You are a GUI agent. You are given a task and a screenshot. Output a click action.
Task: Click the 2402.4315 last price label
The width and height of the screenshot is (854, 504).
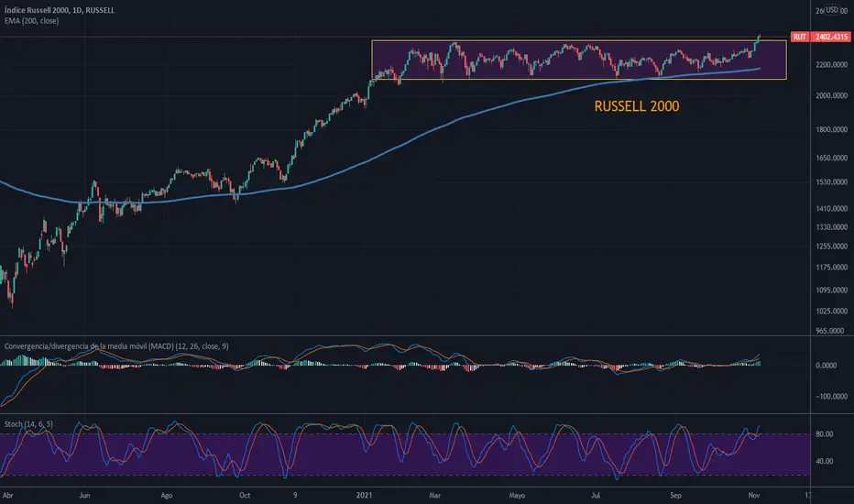(x=831, y=37)
